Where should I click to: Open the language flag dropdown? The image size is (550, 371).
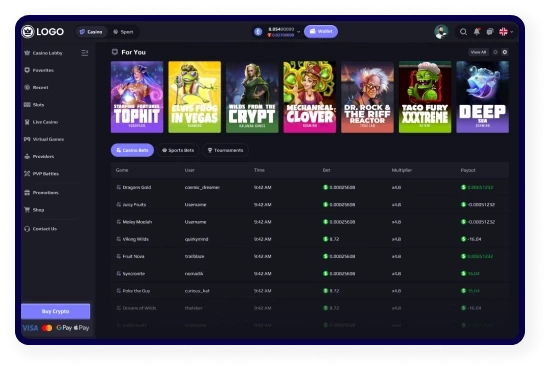coord(506,32)
